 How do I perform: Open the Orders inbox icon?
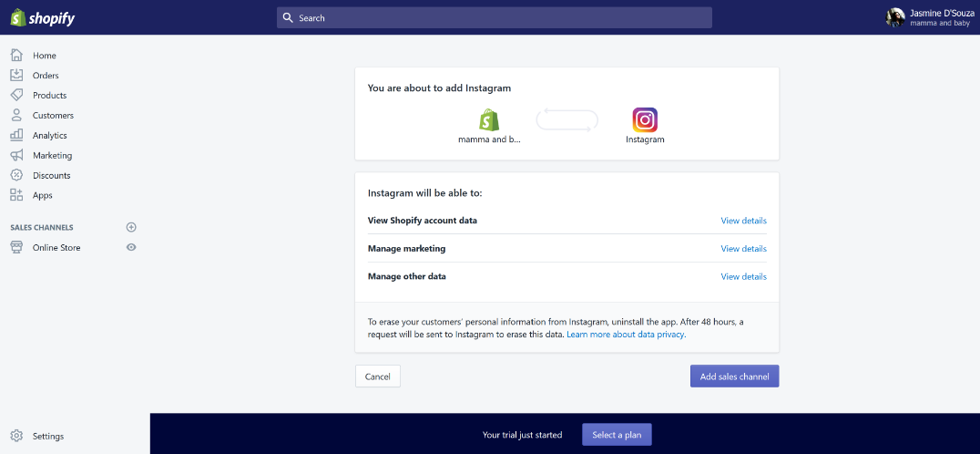17,75
